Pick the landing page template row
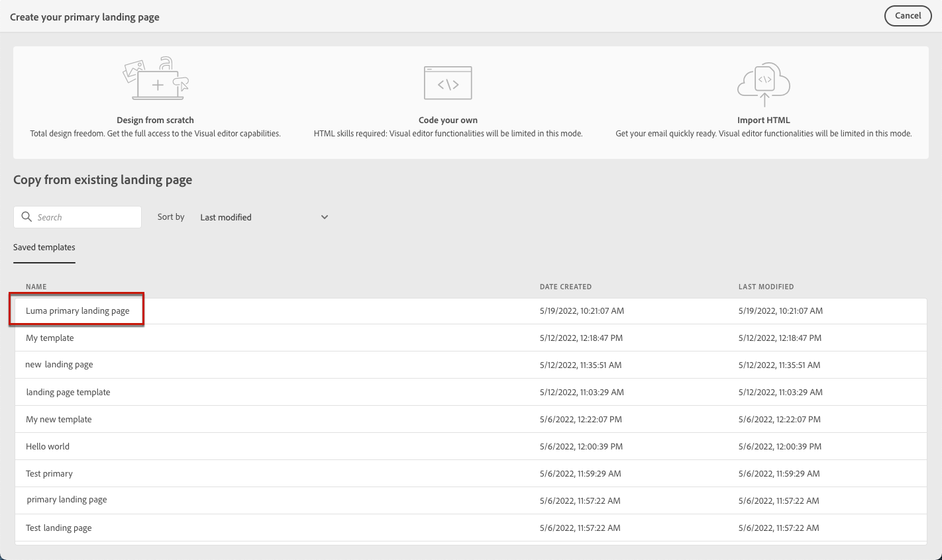Viewport: 942px width, 560px height. pos(68,393)
